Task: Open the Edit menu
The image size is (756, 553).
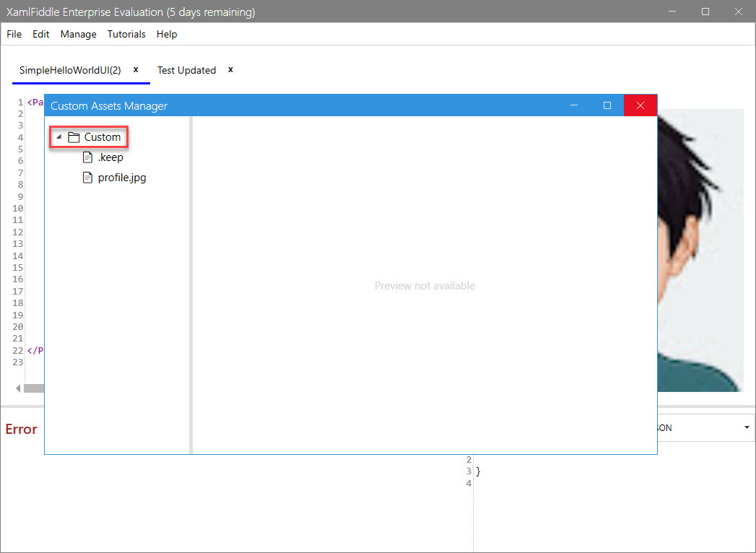Action: click(x=41, y=34)
